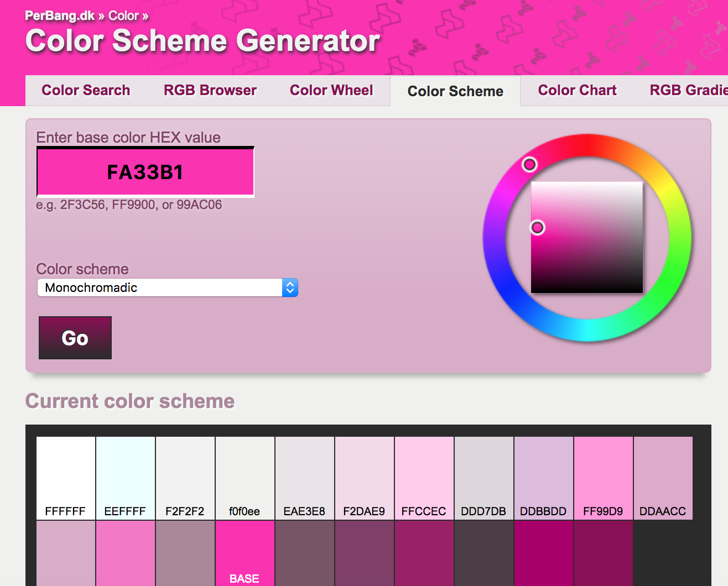Viewport: 728px width, 586px height.
Task: Click the Color breadcrumb link
Action: pos(123,15)
